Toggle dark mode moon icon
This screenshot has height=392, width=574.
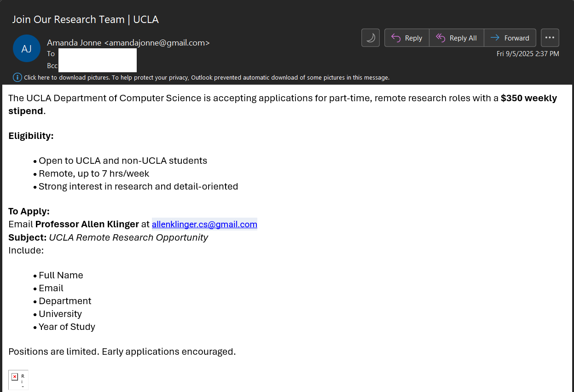coord(371,38)
